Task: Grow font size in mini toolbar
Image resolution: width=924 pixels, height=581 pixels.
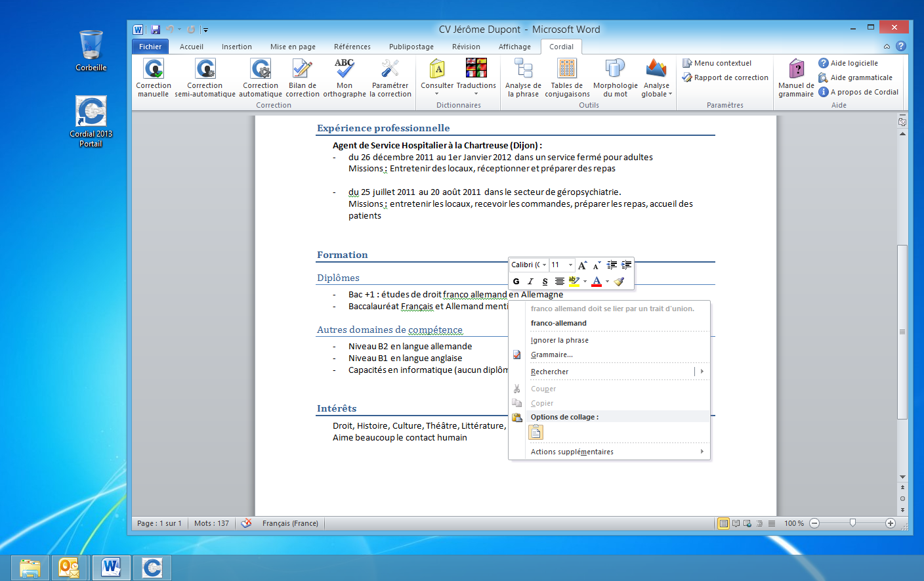Action: pos(582,265)
